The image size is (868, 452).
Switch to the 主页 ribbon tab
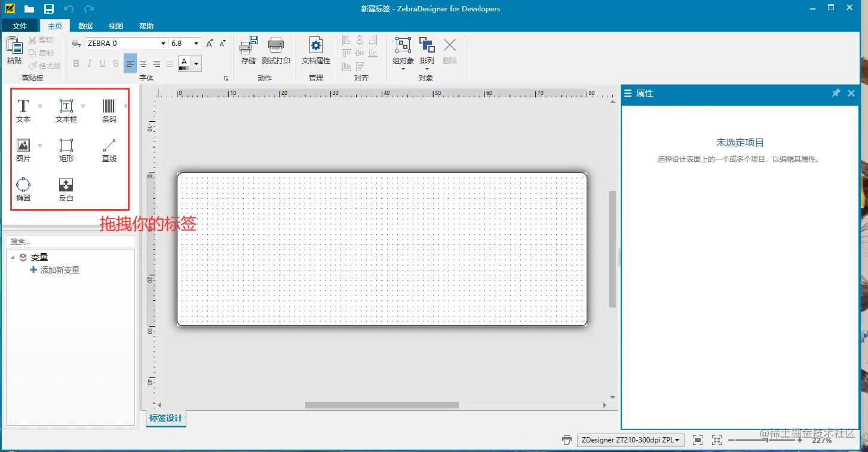55,26
